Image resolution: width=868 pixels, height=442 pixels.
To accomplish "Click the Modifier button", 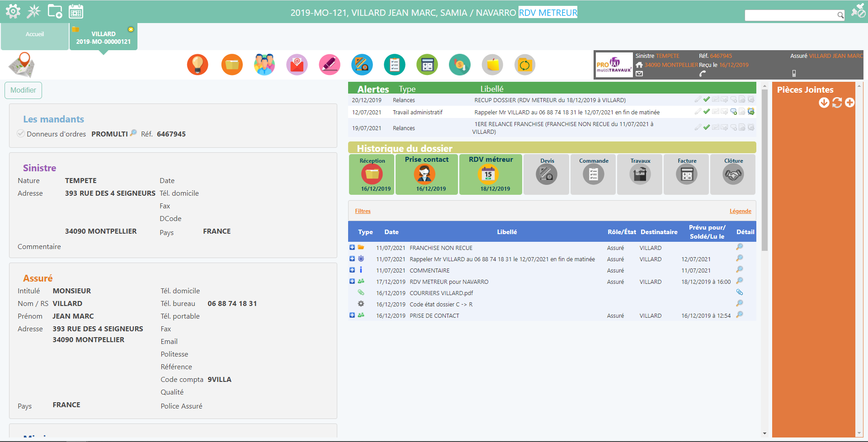I will pyautogui.click(x=23, y=90).
